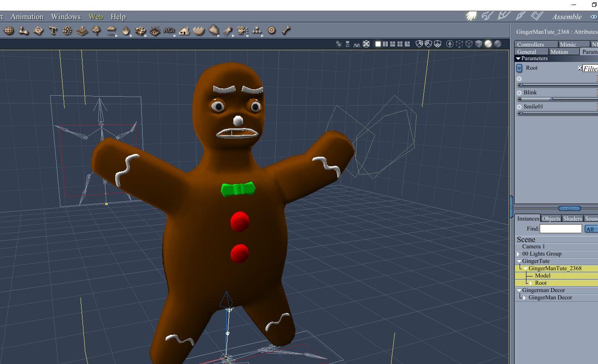This screenshot has width=598, height=364.
Task: Click the director's camera four-view icon
Action: [x=366, y=44]
